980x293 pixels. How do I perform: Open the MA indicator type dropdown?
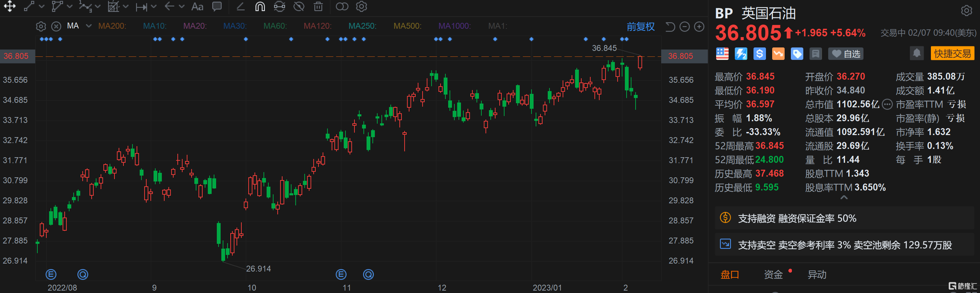pos(89,26)
